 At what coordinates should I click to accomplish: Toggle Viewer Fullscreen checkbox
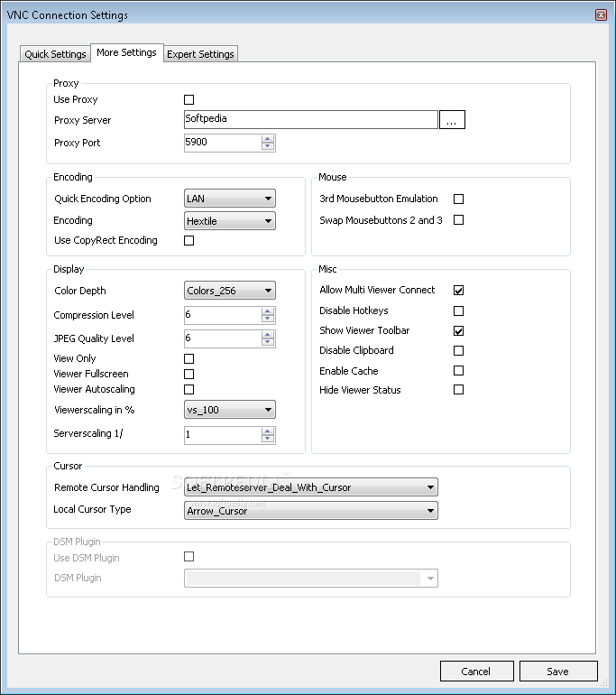coord(189,374)
